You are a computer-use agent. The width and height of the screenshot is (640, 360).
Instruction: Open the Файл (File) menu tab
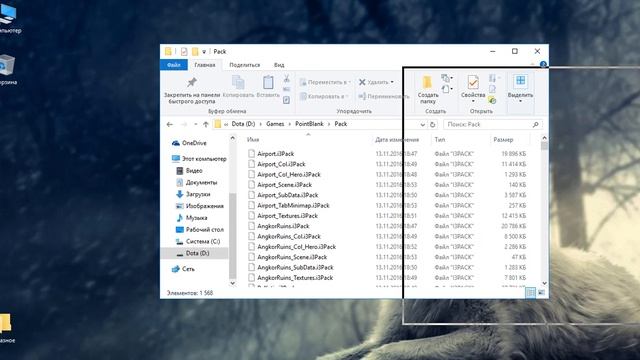[x=174, y=65]
